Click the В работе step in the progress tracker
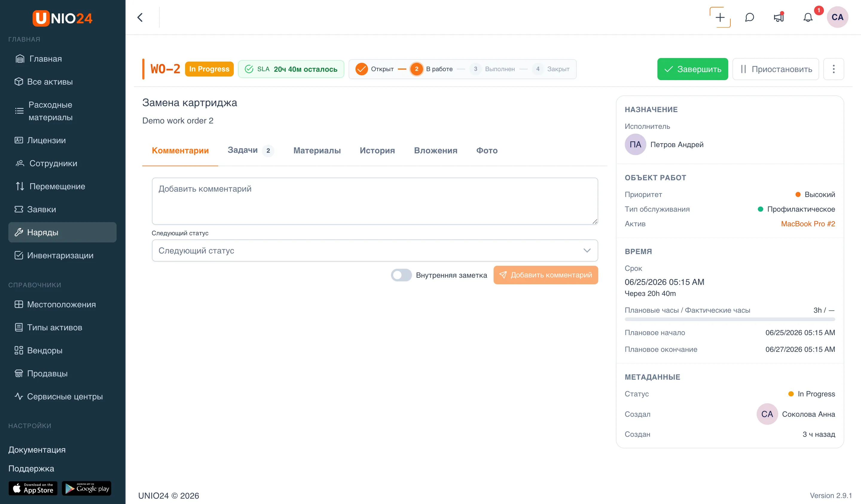Viewport: 861px width, 504px height. click(431, 69)
